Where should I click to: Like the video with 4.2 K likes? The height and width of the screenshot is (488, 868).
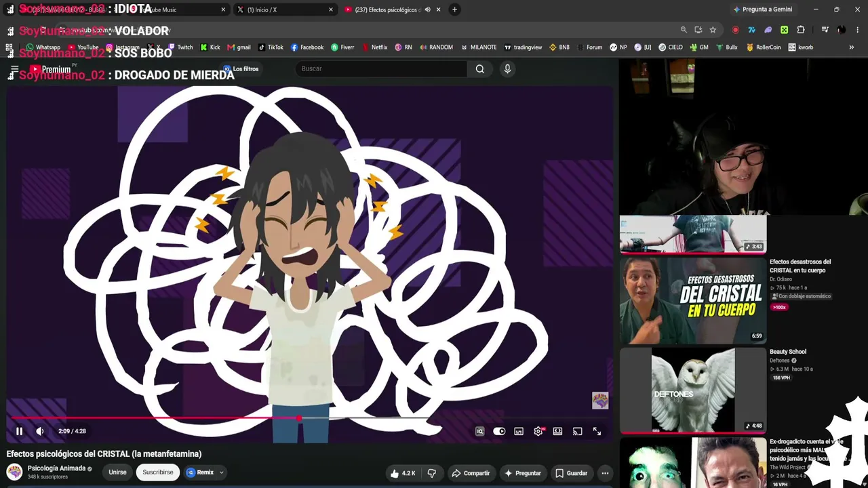coord(403,473)
